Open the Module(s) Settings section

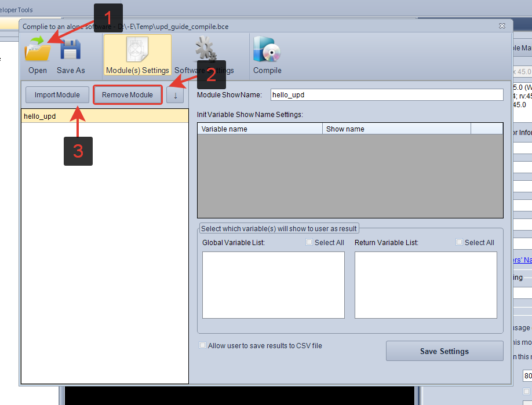(x=137, y=55)
